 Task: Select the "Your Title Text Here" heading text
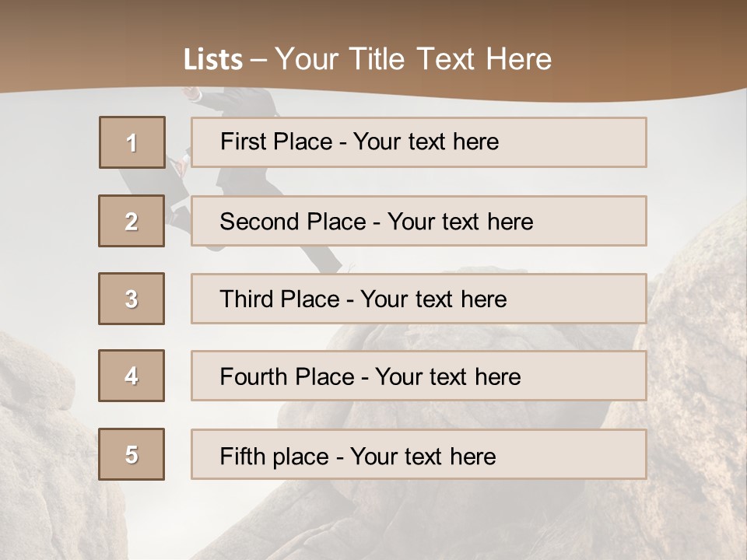click(413, 60)
